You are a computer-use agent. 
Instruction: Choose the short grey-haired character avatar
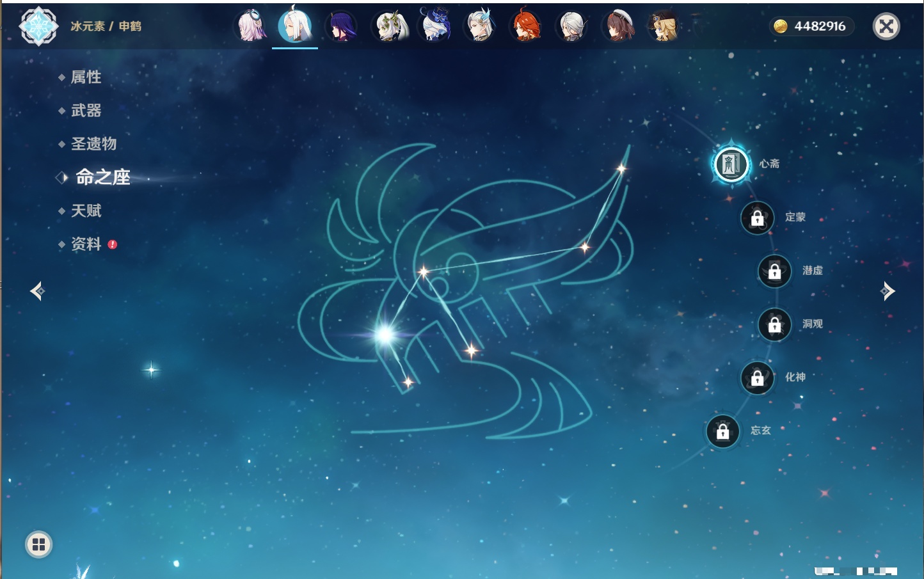571,26
